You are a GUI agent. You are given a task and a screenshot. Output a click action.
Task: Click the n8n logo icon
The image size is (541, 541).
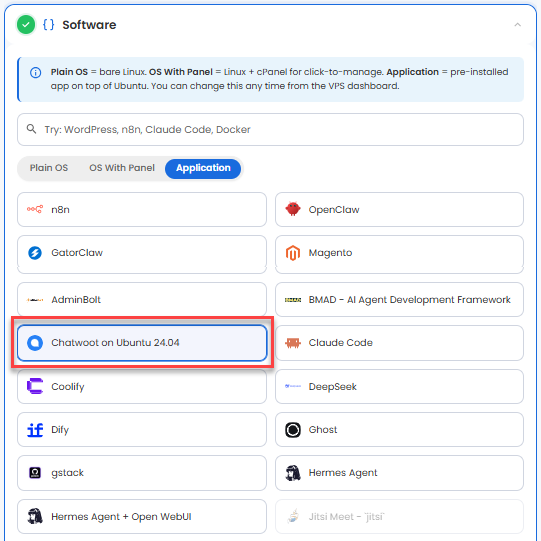[35, 209]
